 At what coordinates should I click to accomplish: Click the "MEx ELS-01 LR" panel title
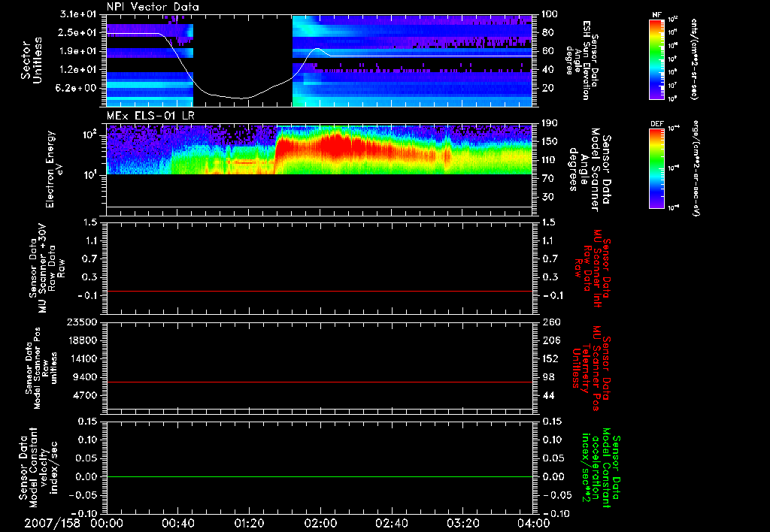pos(150,116)
